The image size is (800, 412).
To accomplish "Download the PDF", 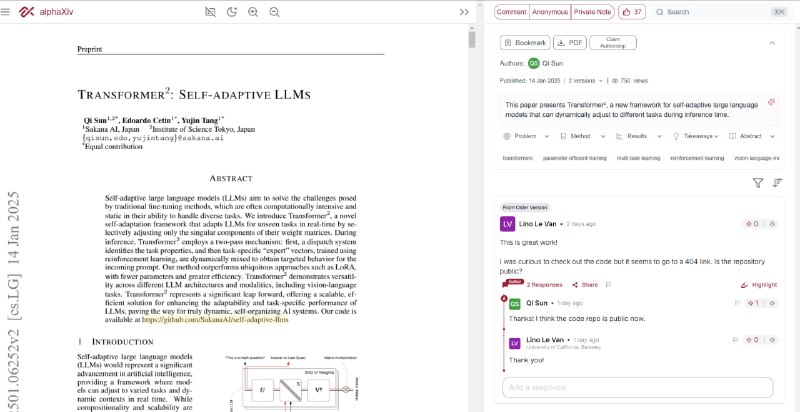I will 570,43.
